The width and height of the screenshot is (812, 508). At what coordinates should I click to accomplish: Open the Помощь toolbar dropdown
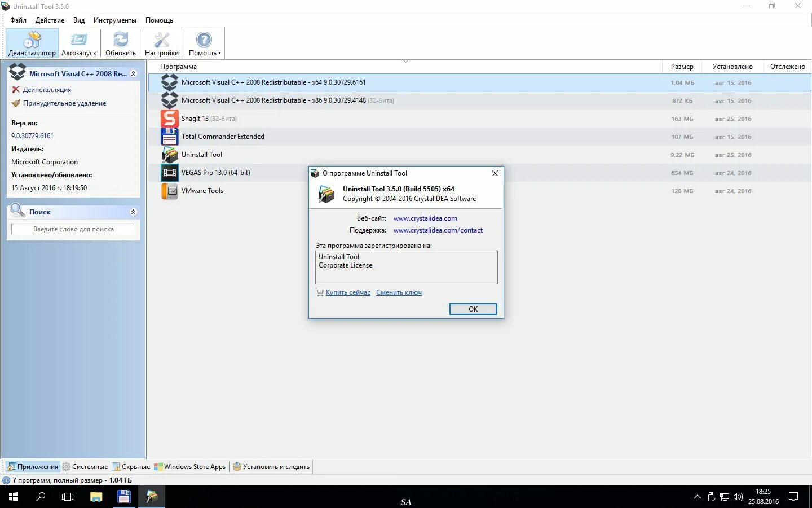point(204,43)
